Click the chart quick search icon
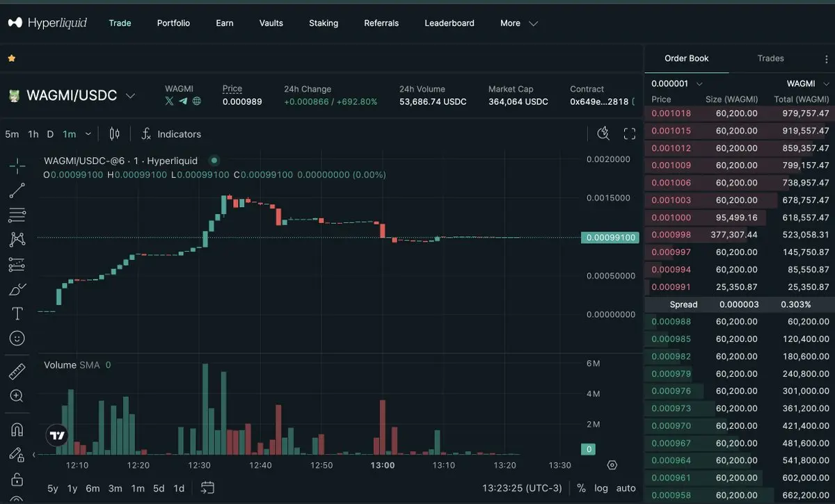835x504 pixels. [603, 133]
